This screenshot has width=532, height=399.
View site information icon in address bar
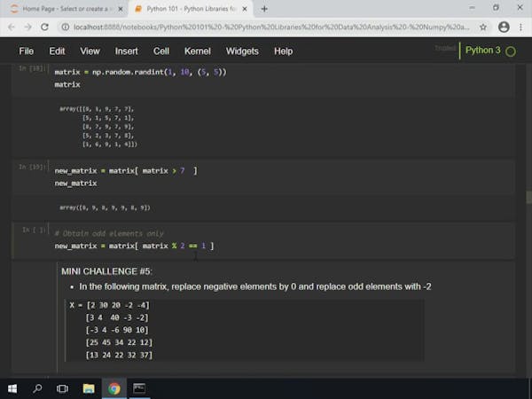click(66, 27)
